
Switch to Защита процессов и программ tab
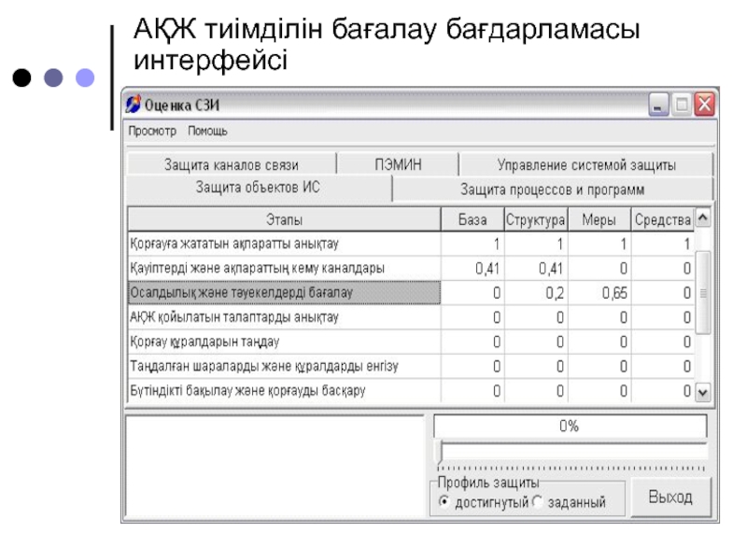[x=552, y=189]
